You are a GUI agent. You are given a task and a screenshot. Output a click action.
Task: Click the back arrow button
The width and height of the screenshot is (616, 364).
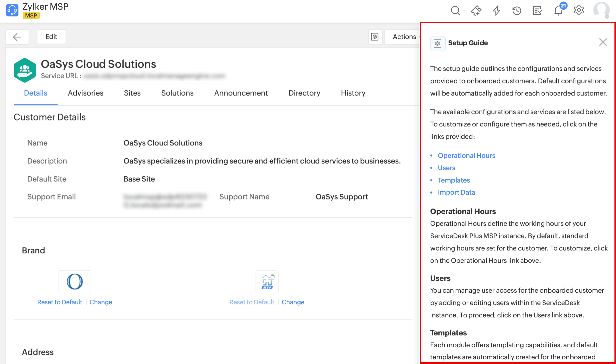pos(17,37)
